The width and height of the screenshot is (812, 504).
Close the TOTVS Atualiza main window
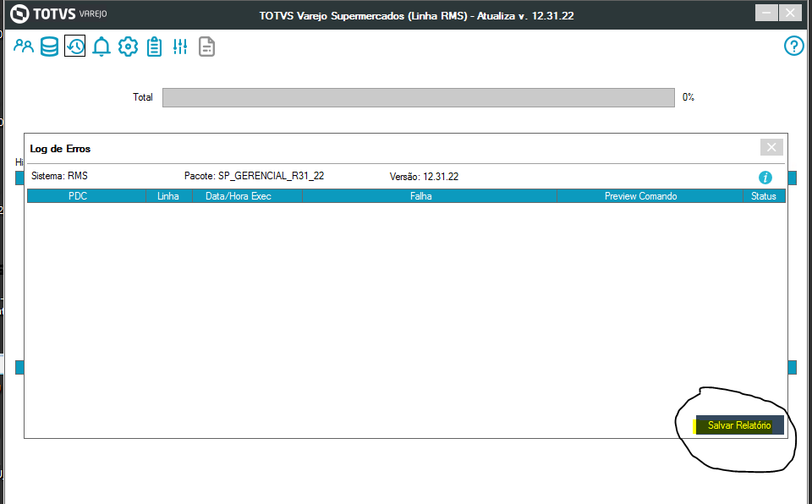click(x=790, y=13)
